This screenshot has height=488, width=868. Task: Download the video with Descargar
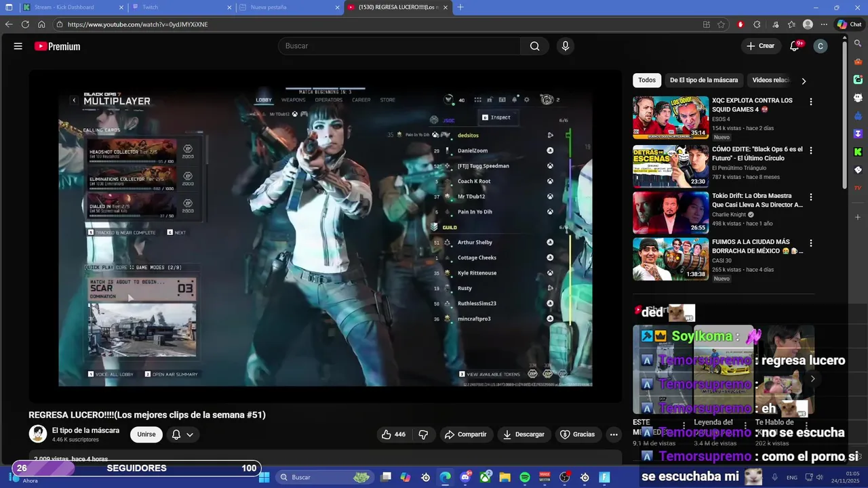[x=524, y=434]
